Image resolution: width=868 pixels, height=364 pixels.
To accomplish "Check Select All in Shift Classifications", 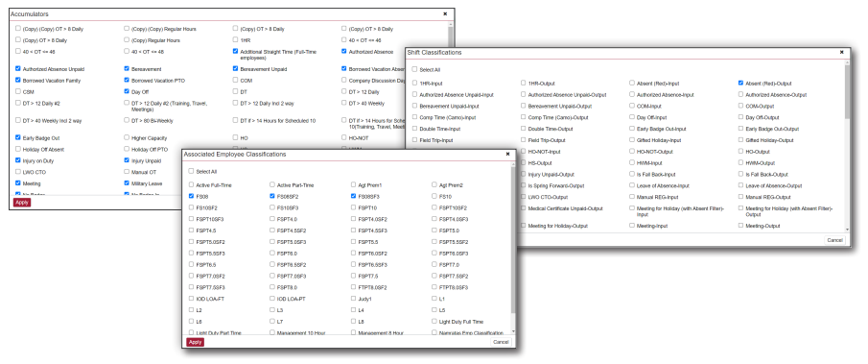I will [414, 70].
